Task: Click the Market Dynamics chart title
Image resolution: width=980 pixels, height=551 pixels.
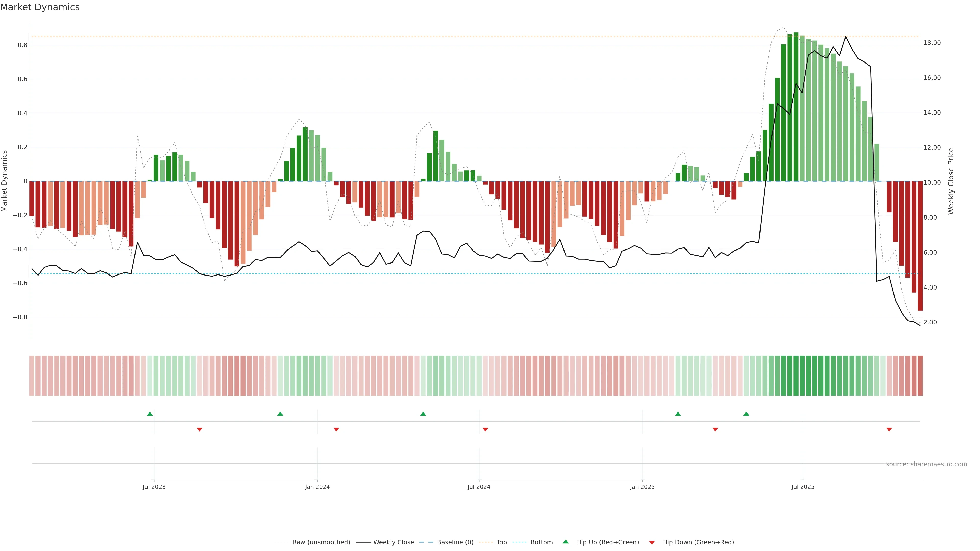Action: (x=40, y=7)
